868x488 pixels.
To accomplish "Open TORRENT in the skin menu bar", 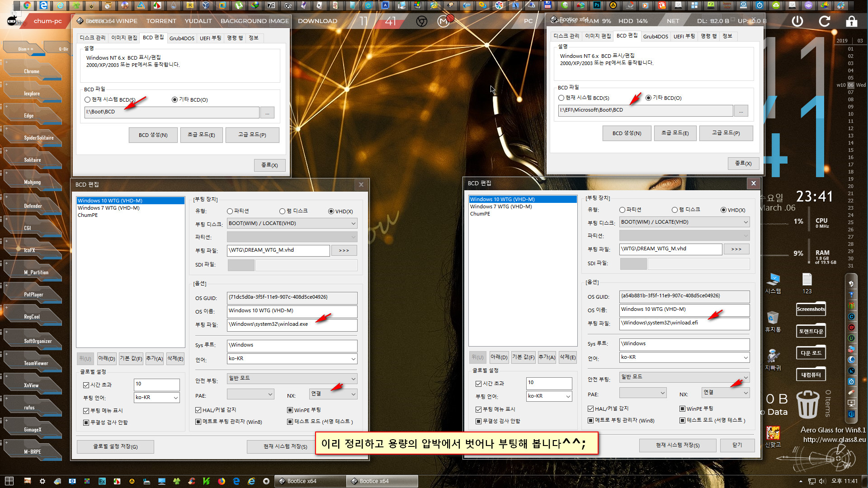I will pos(161,21).
